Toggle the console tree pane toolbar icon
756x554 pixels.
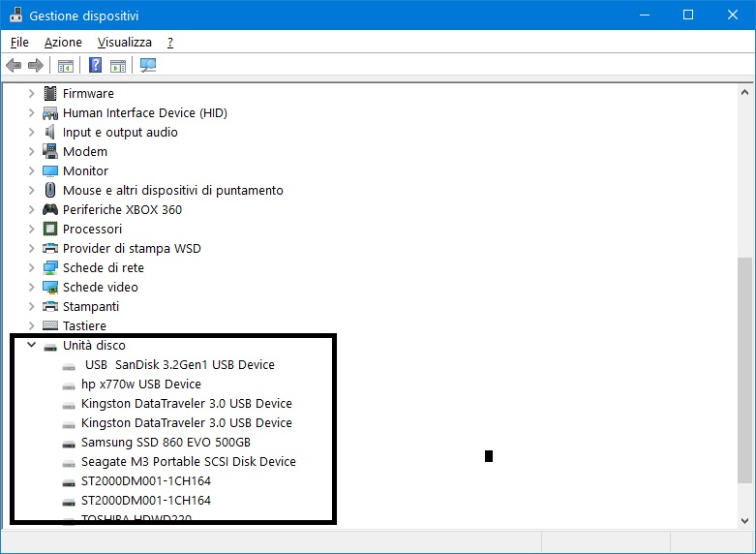[x=66, y=65]
